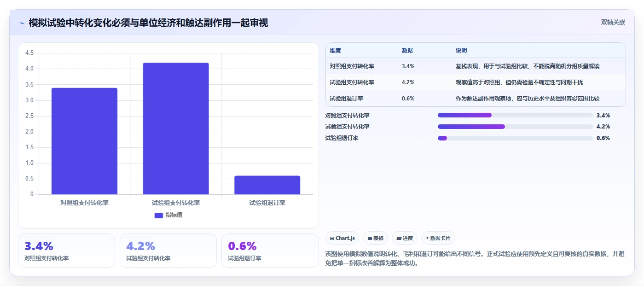Click the 说明 column header
The image size is (644, 286).
pos(461,51)
